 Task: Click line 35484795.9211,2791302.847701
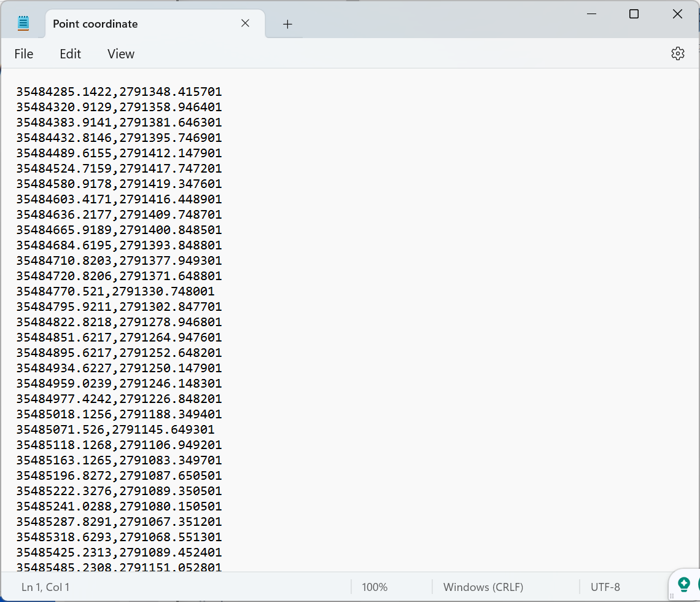(x=119, y=307)
